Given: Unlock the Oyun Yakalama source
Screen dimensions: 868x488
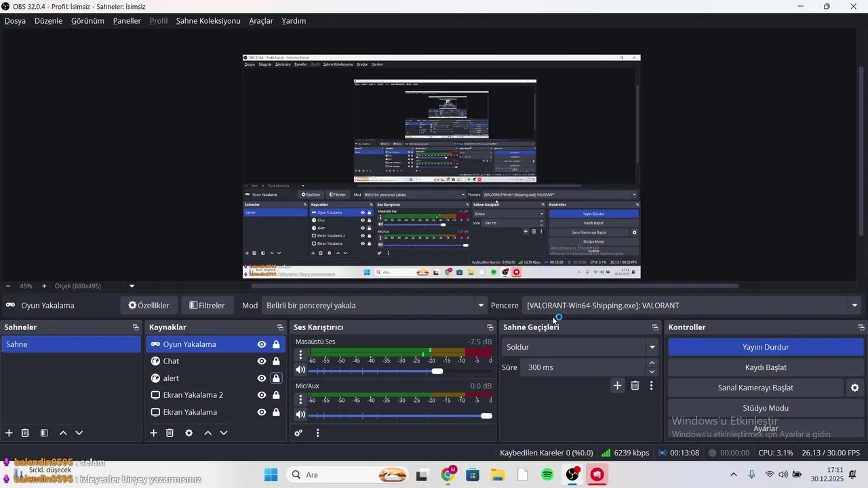Looking at the screenshot, I should [276, 344].
